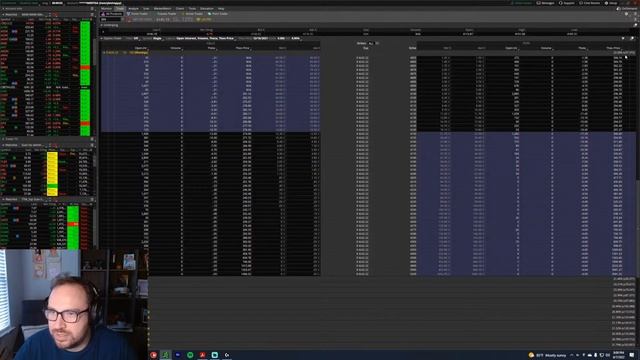Viewport: 640px width, 360px height.
Task: Click the second Watchlist gadget menu icon
Action: pyautogui.click(x=92, y=145)
